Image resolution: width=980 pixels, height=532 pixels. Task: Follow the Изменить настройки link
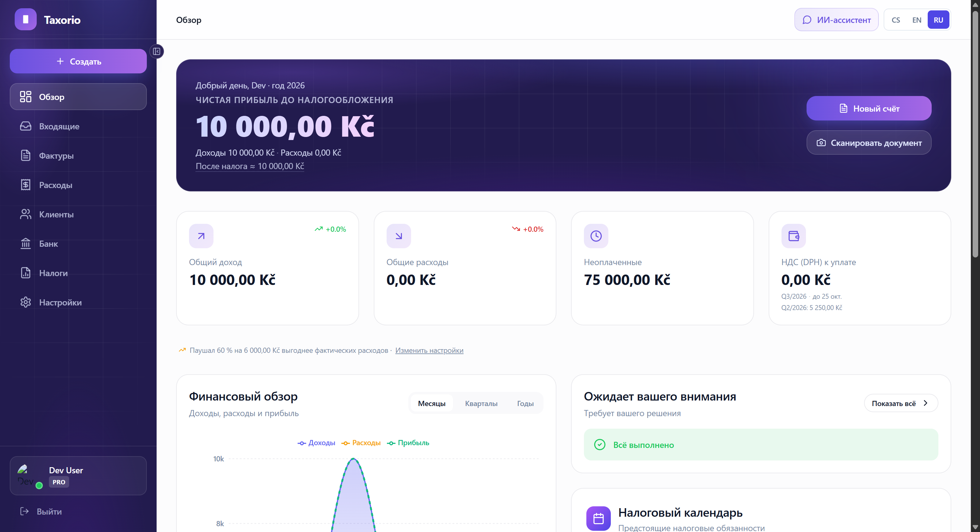(429, 351)
